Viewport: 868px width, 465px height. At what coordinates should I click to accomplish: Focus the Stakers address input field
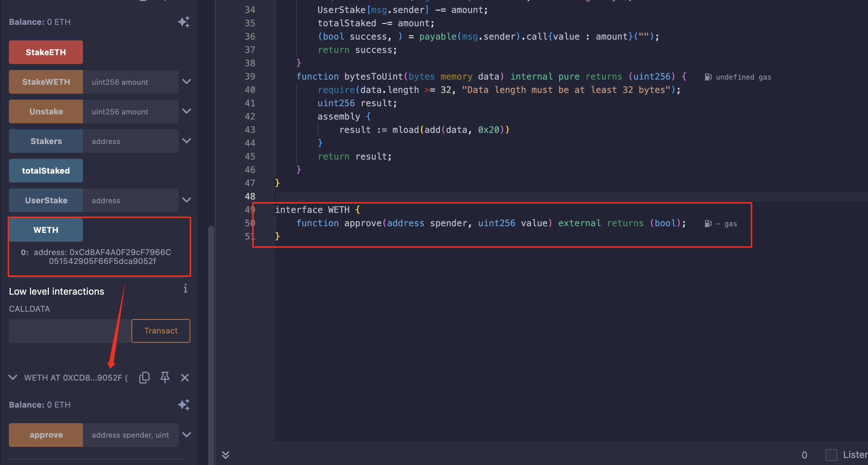[131, 141]
